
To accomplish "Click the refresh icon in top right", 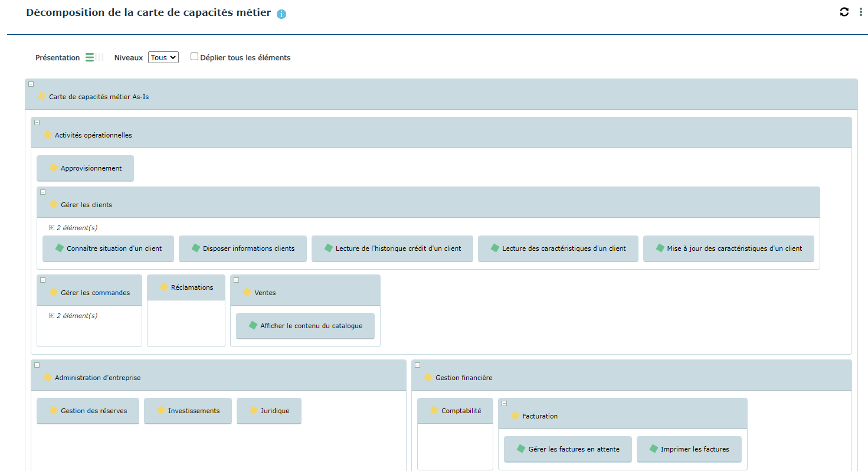I will (x=844, y=12).
